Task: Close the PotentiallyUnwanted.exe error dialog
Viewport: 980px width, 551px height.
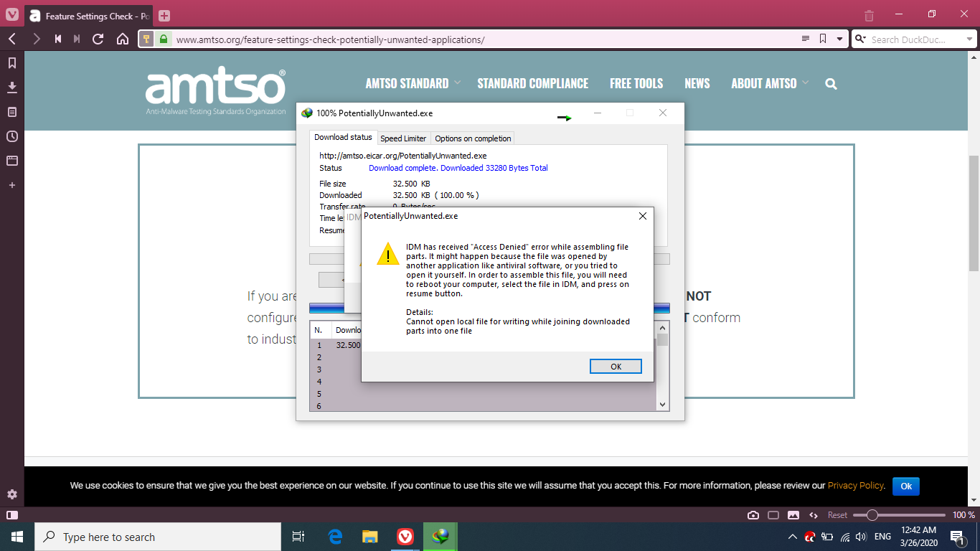Action: tap(643, 216)
